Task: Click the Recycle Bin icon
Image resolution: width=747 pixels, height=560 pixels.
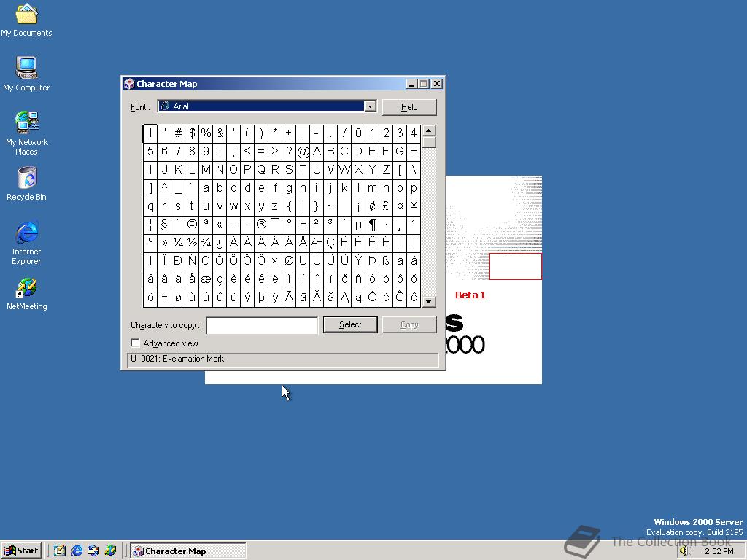Action: coord(27,183)
